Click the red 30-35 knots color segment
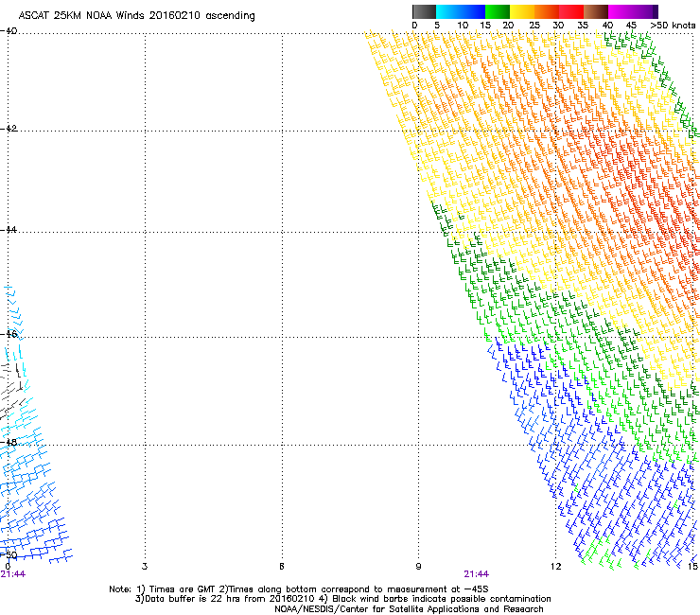Screen dimensions: 700x615 coord(571,11)
